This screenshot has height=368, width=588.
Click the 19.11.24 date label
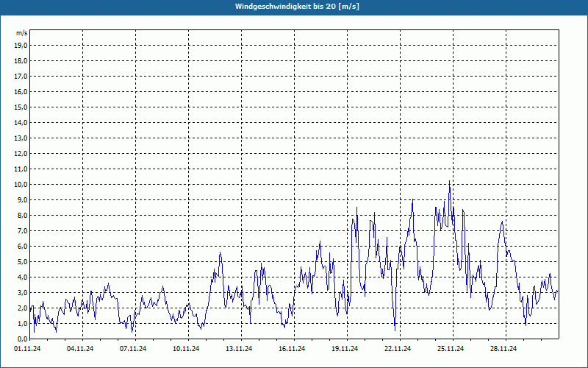click(x=345, y=349)
